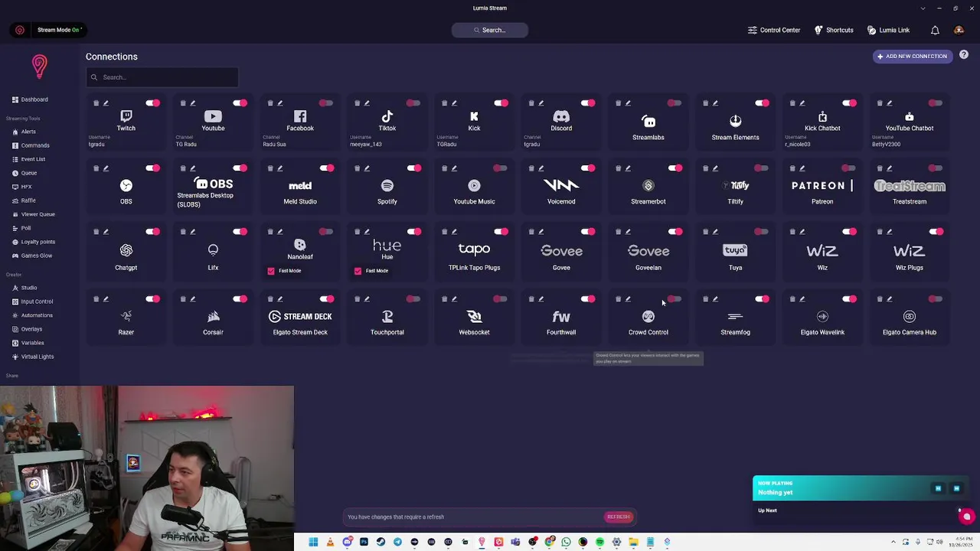Click the Lumia Stream logo in sidebar
This screenshot has width=980, height=551.
click(x=40, y=66)
